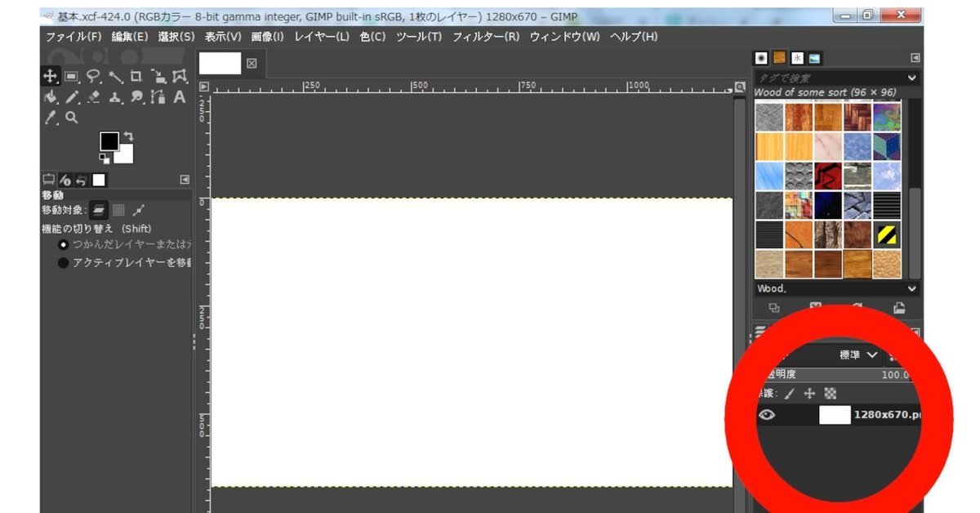Open the patterns dock configure tab menu

[x=915, y=58]
